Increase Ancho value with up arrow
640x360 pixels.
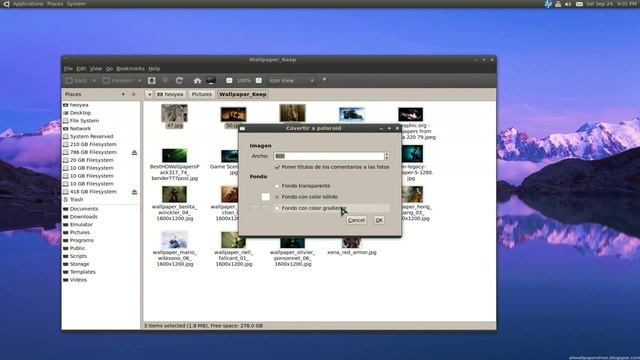pyautogui.click(x=387, y=154)
